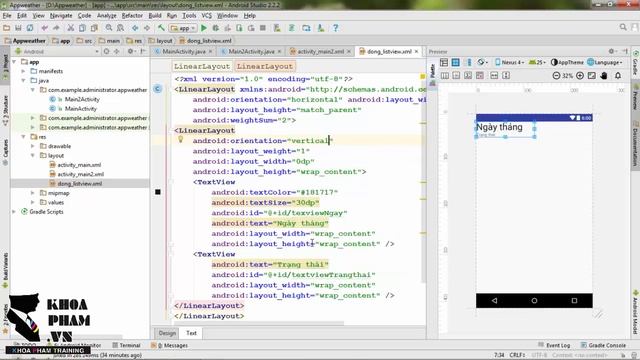This screenshot has height=360, width=640.
Task: Switch to activity_main2.xml editor tab
Action: pyautogui.click(x=320, y=51)
